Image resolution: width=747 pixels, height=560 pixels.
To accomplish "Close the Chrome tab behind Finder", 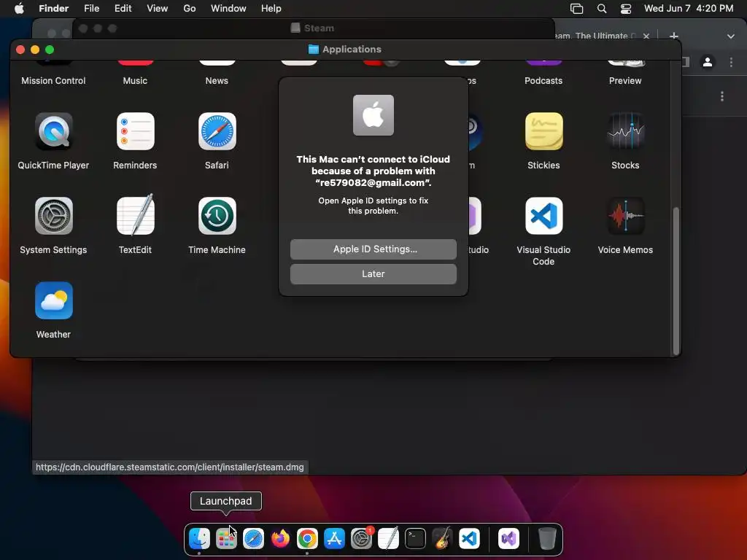I will [646, 36].
